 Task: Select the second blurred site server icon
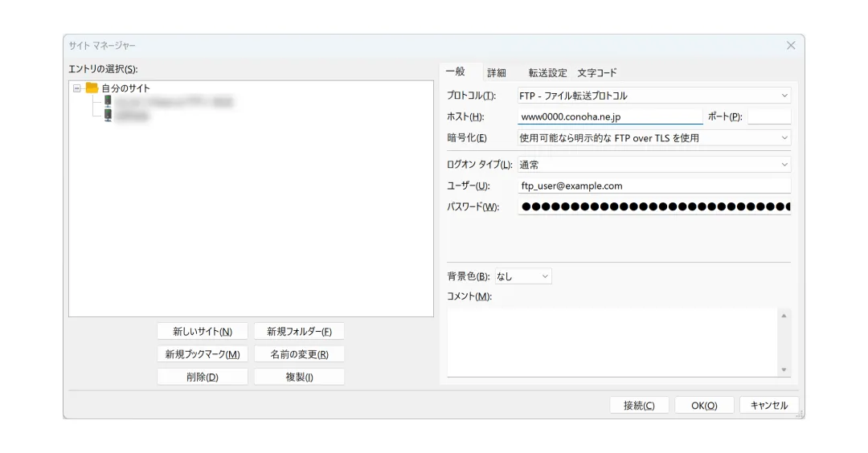click(108, 115)
